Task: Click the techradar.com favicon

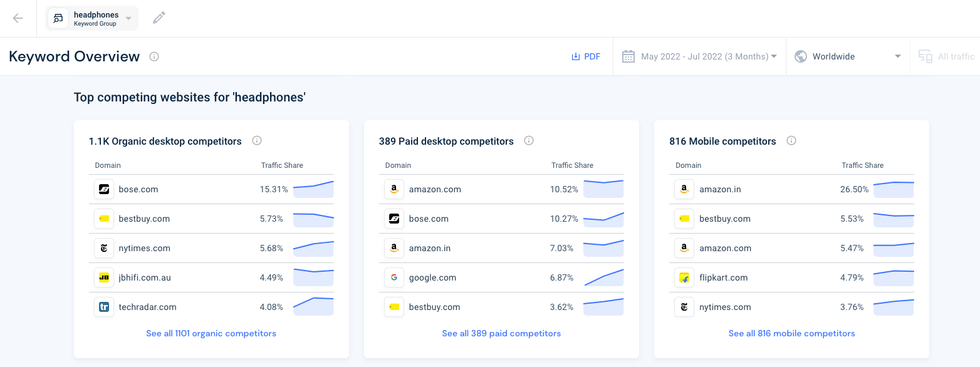Action: [x=104, y=307]
